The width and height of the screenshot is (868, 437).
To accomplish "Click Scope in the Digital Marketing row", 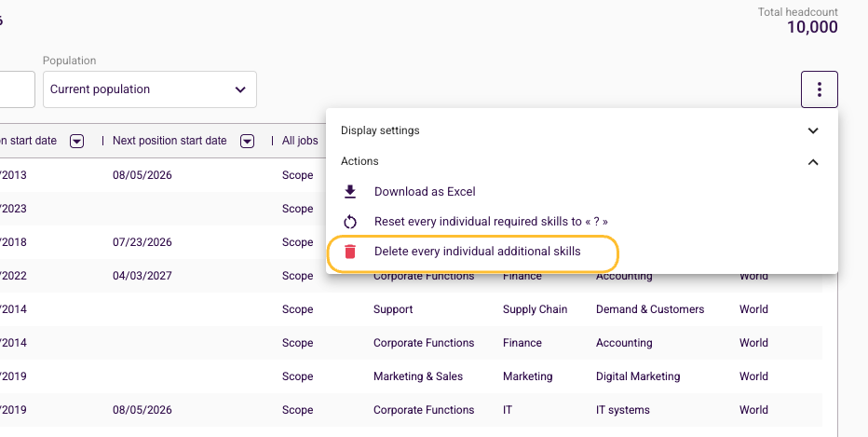I will 297,376.
